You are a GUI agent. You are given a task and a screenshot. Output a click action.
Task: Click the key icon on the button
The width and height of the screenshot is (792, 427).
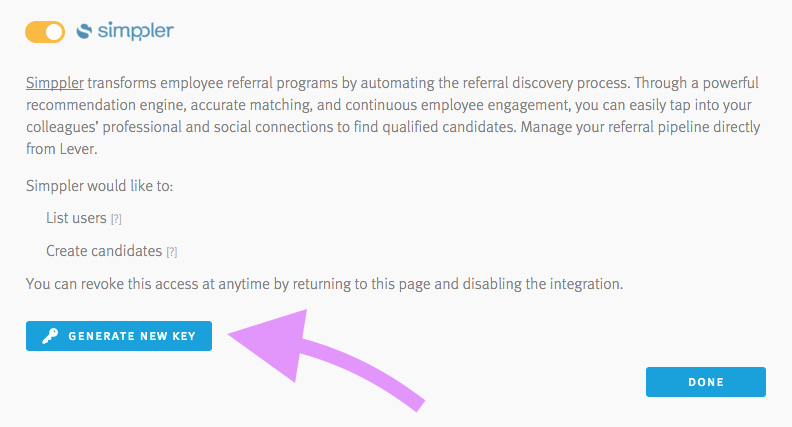pyautogui.click(x=50, y=336)
